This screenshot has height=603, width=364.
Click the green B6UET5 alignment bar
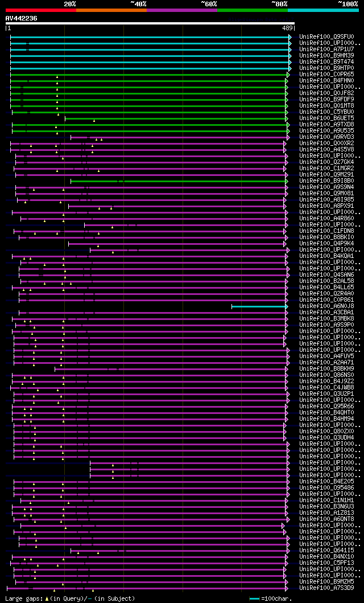176,118
